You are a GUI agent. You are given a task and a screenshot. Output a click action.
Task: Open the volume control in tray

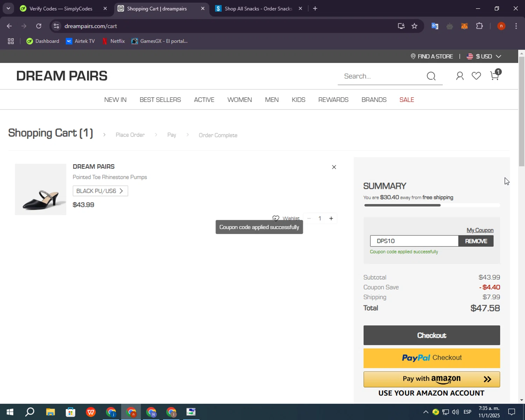[455, 412]
